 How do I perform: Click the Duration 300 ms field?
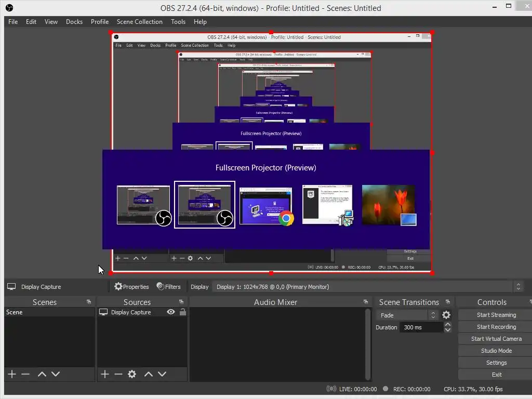click(421, 327)
